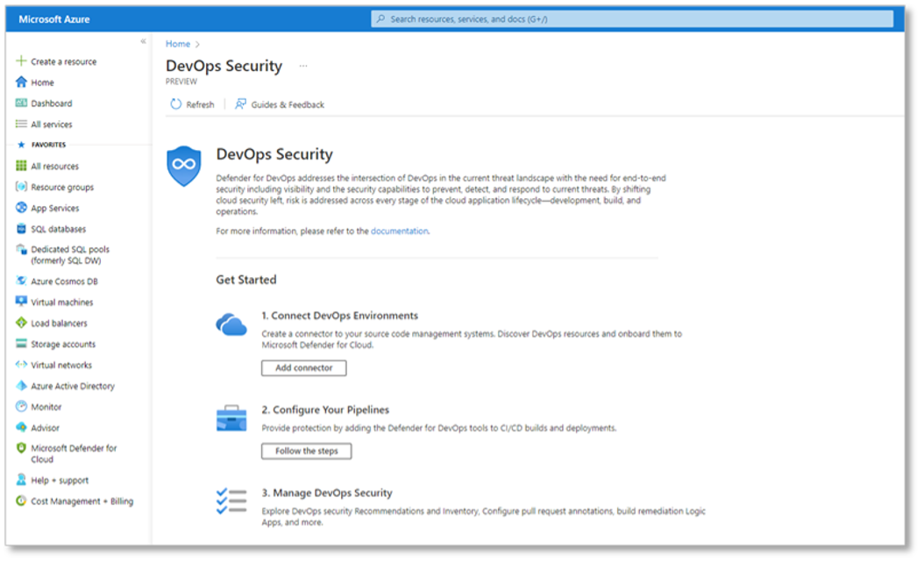The image size is (924, 562).
Task: Click the Create a resource plus icon
Action: tap(22, 61)
